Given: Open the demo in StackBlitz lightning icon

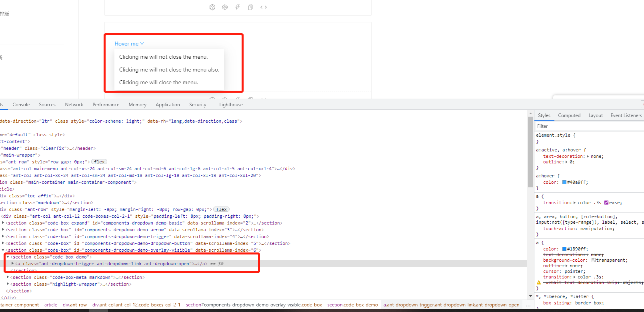Looking at the screenshot, I should [238, 7].
